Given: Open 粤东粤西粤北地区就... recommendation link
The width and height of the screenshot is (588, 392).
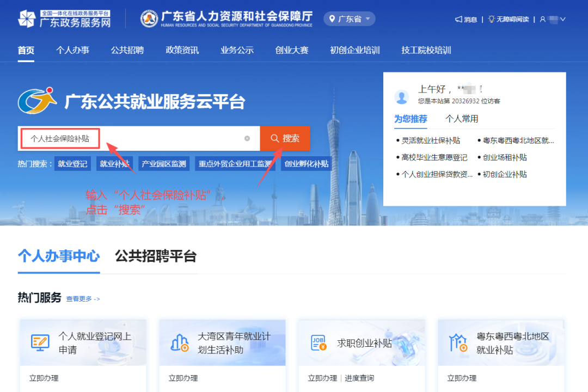Looking at the screenshot, I should click(518, 140).
